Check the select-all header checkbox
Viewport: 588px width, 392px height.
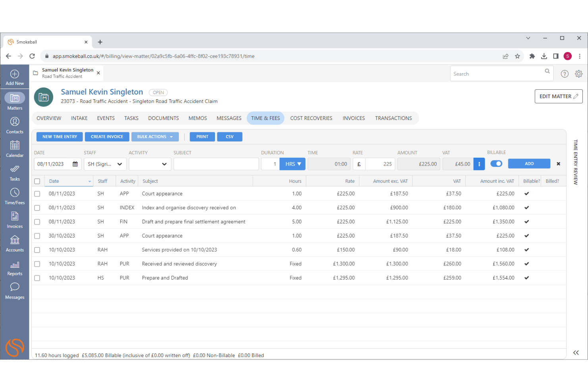click(x=37, y=181)
